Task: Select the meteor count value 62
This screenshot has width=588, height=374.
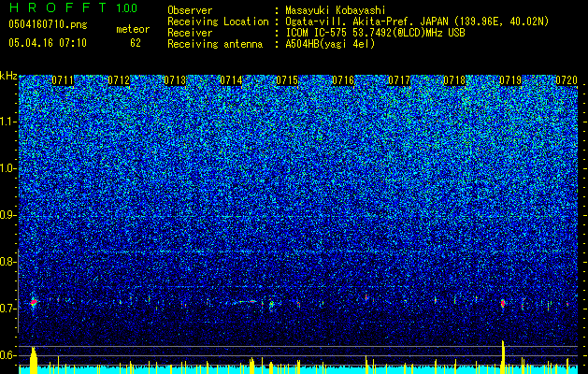Action: (136, 43)
